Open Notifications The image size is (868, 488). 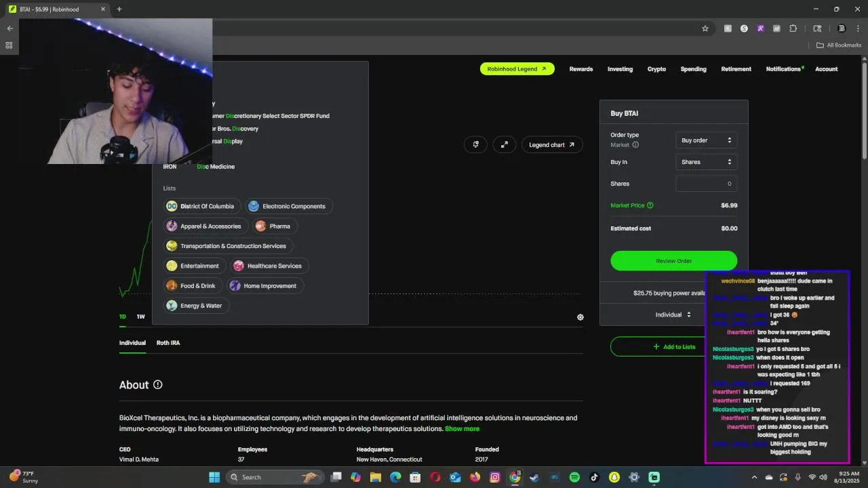pyautogui.click(x=784, y=69)
